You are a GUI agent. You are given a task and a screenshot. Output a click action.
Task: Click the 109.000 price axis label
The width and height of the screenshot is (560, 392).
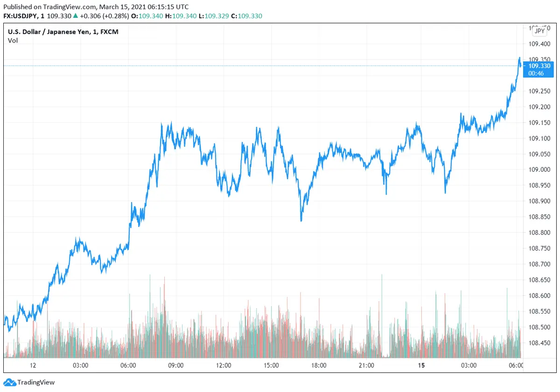click(539, 170)
